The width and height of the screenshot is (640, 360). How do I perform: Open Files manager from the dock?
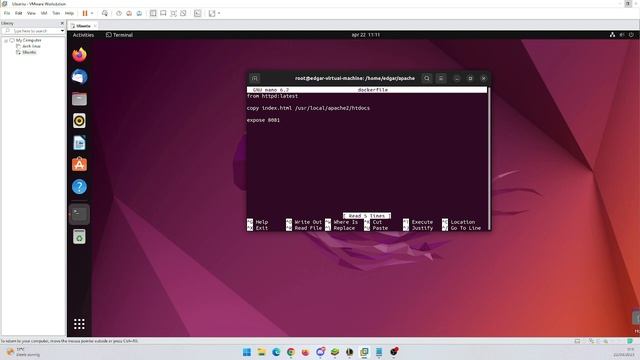[79, 99]
